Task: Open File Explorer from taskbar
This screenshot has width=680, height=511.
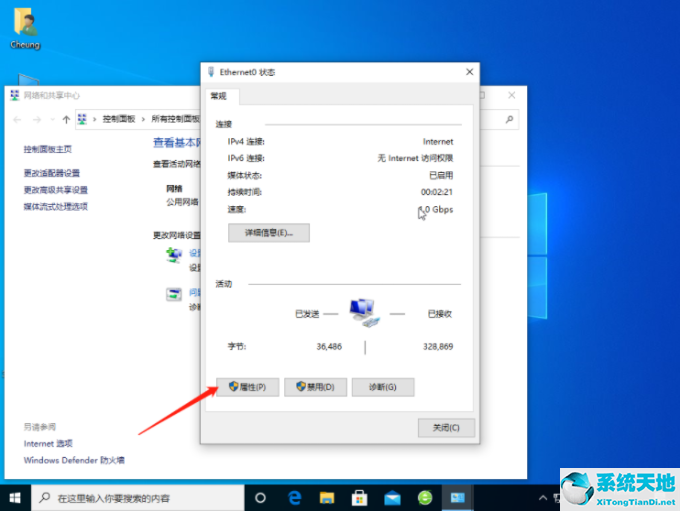Action: [x=327, y=498]
